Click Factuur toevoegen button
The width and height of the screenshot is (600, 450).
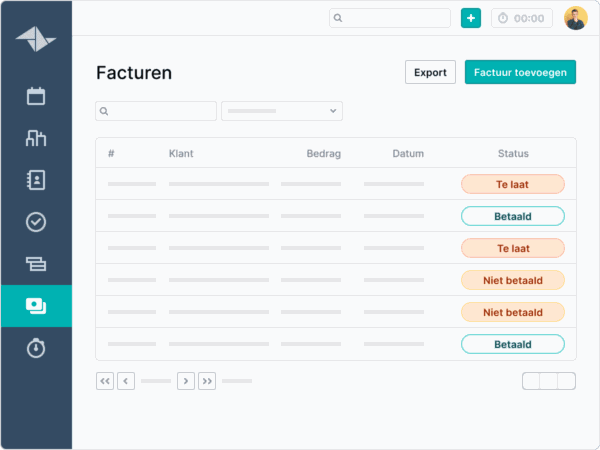tap(520, 72)
